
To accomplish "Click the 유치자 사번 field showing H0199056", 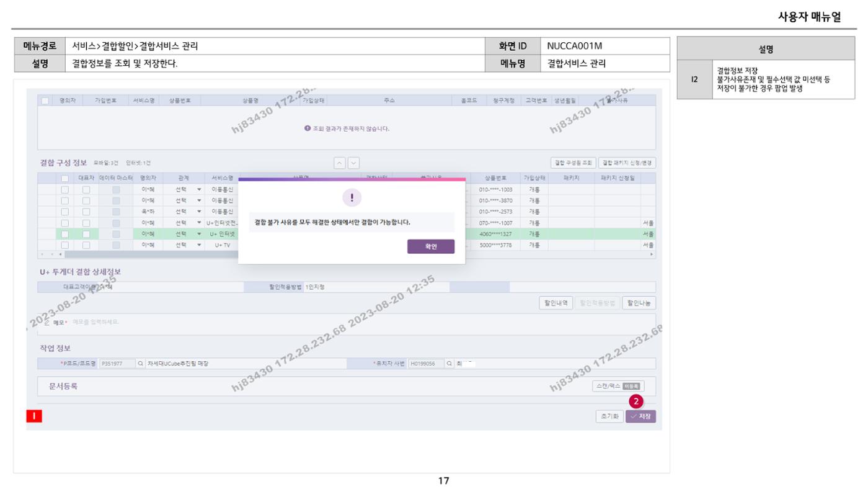I will point(426,364).
